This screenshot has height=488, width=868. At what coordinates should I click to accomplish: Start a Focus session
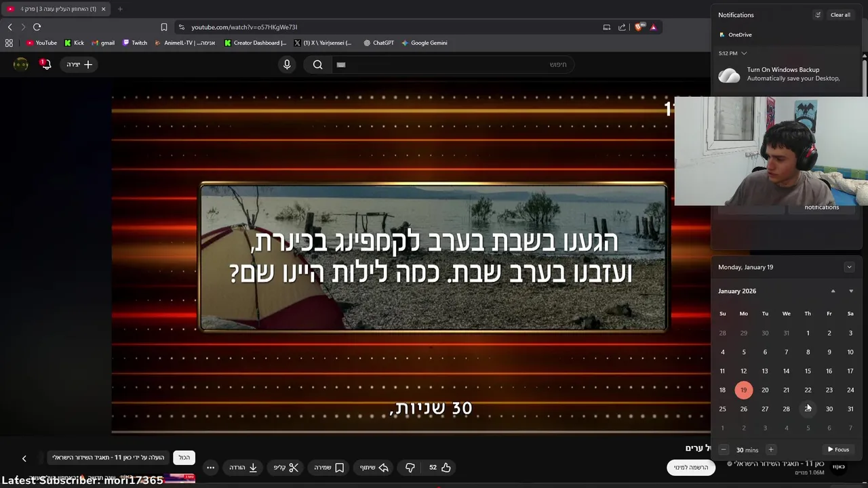point(838,449)
